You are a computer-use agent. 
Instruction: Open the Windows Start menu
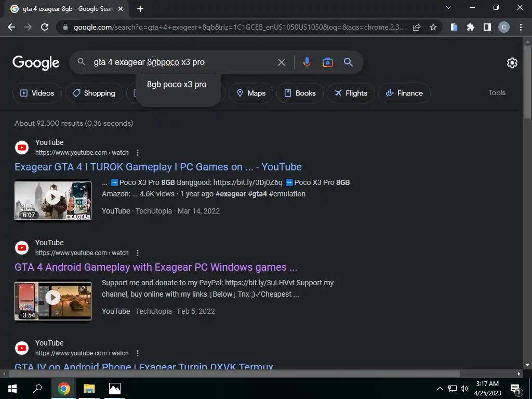(12, 389)
